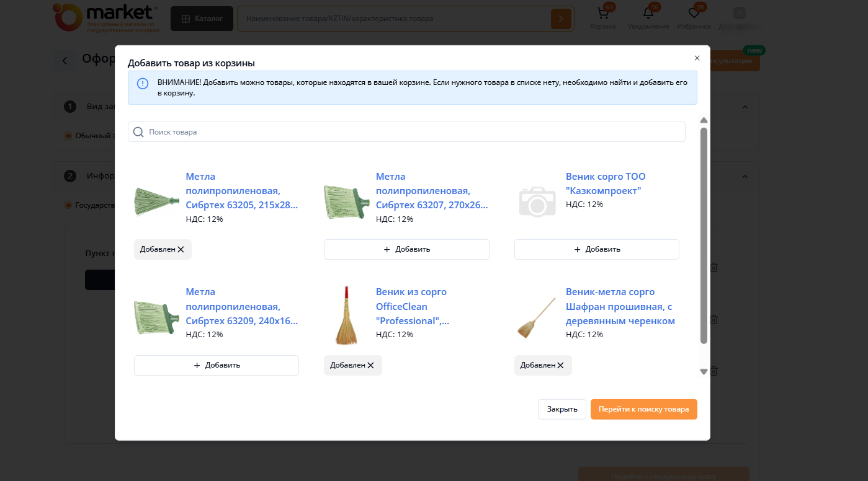Click Перейти к поиску товара button
The width and height of the screenshot is (868, 481).
point(644,409)
